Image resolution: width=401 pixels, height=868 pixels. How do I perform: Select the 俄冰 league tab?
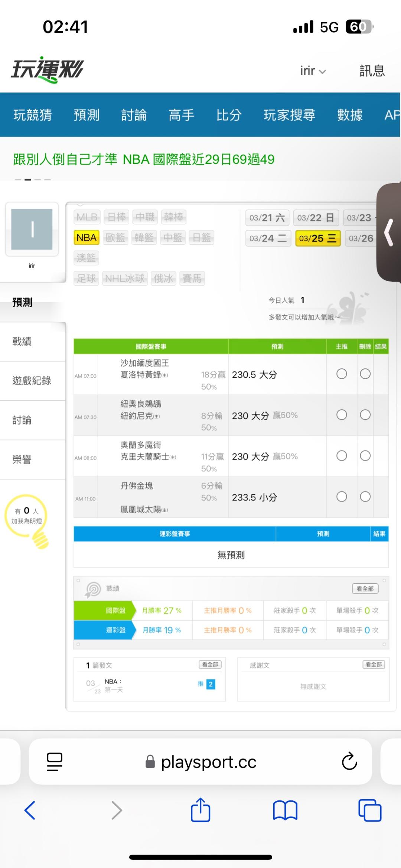point(163,278)
